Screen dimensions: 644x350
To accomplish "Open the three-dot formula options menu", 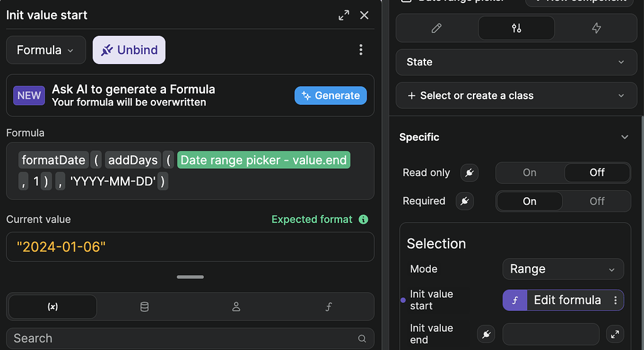I will pos(360,50).
